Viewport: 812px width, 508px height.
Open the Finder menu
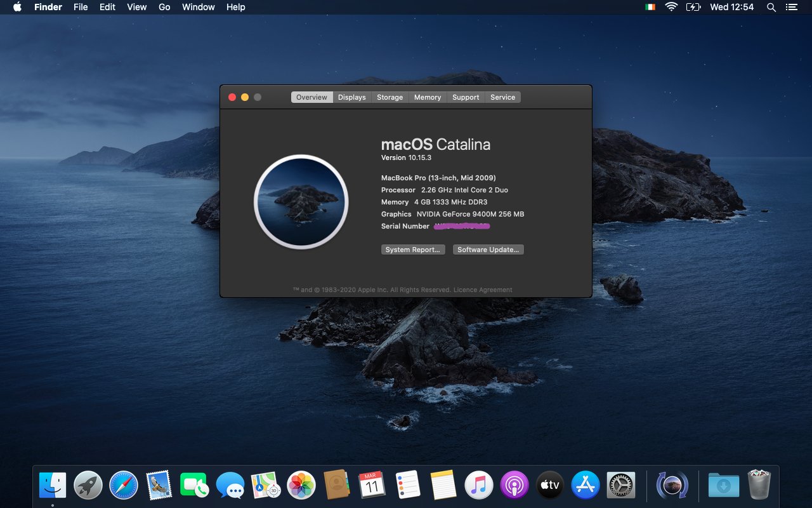(x=48, y=7)
